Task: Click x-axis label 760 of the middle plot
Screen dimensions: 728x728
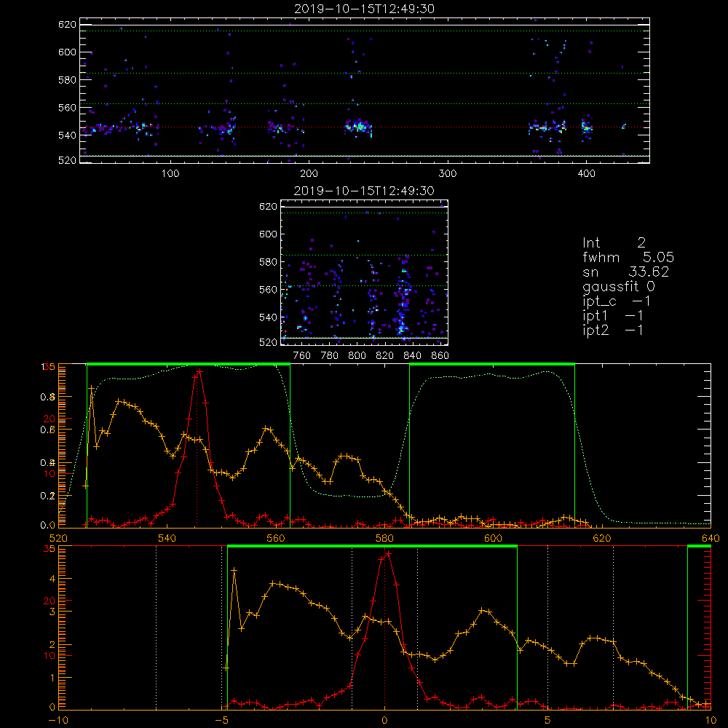Action: click(x=302, y=356)
